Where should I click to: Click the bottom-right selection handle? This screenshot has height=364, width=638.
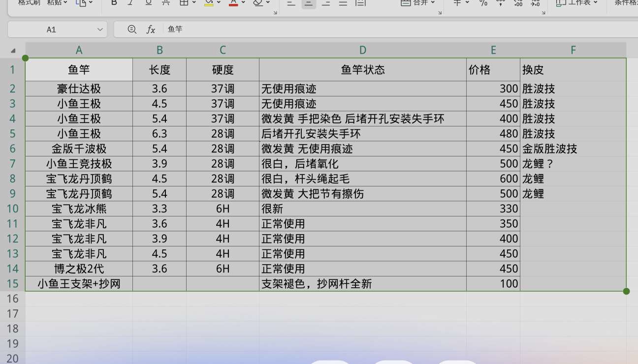click(626, 291)
